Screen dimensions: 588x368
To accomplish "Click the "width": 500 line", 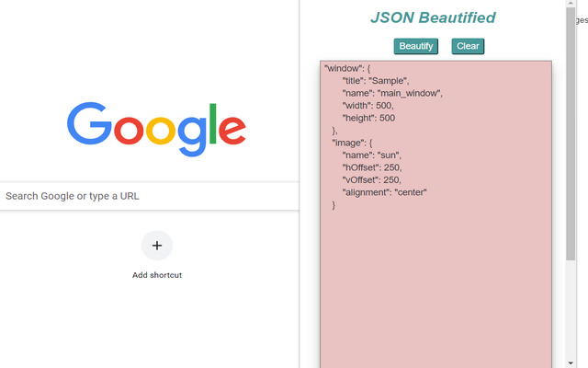I will coord(367,106).
